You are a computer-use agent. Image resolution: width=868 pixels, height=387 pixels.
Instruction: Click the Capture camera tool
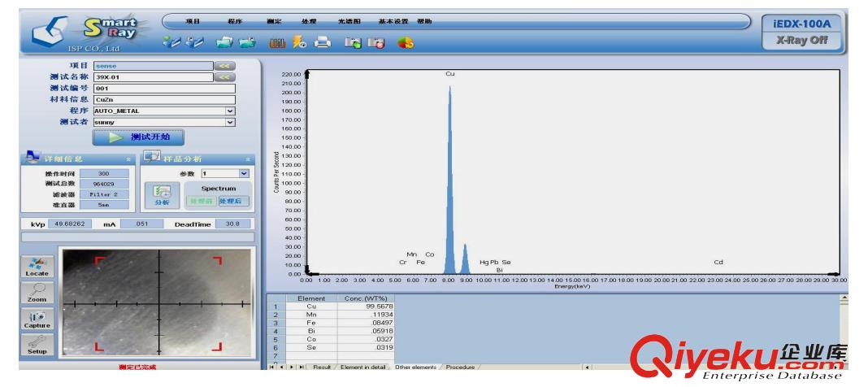37,319
